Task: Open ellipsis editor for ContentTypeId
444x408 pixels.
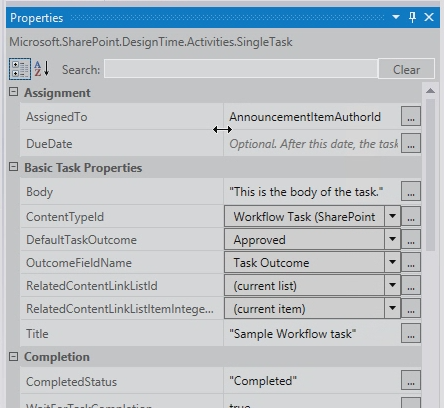Action: pyautogui.click(x=411, y=216)
